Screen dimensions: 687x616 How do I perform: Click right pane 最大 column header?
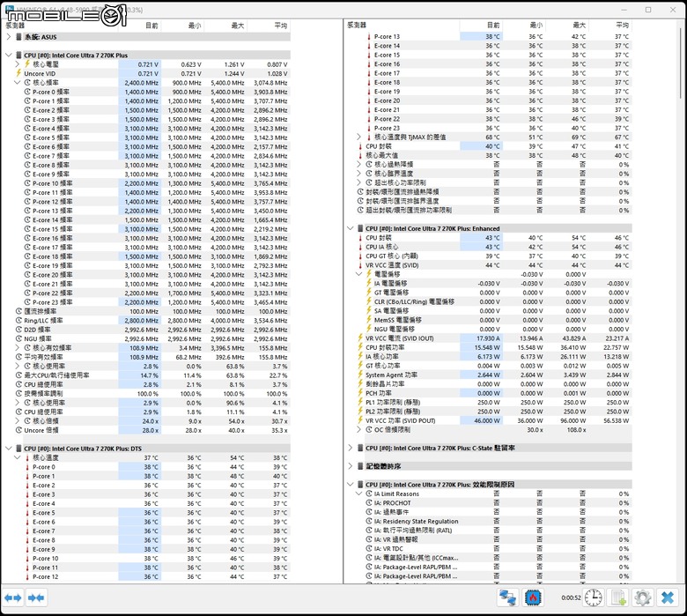coord(567,25)
